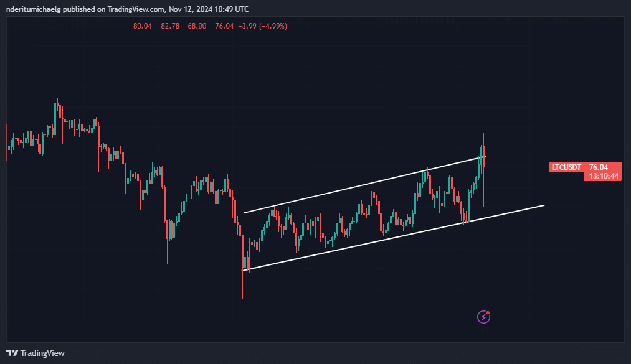Select the LTCUSDT symbol label

tap(566, 167)
